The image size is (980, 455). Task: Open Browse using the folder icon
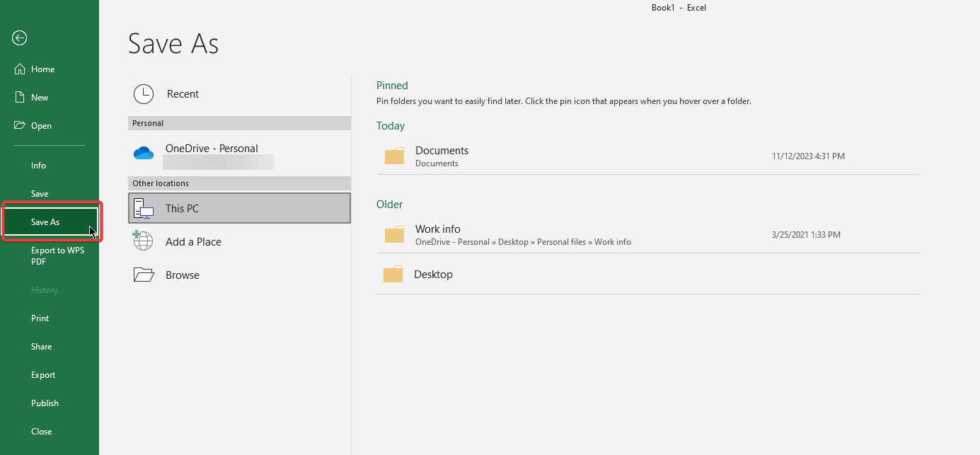click(142, 275)
